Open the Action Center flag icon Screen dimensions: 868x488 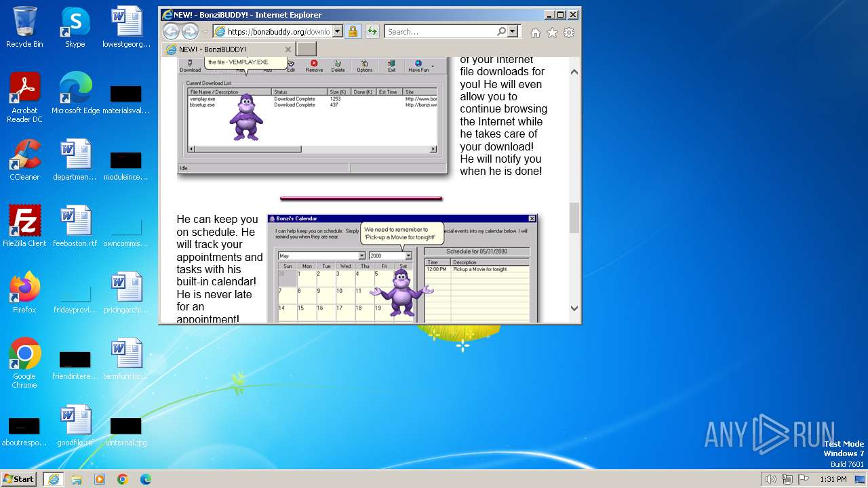tap(804, 479)
